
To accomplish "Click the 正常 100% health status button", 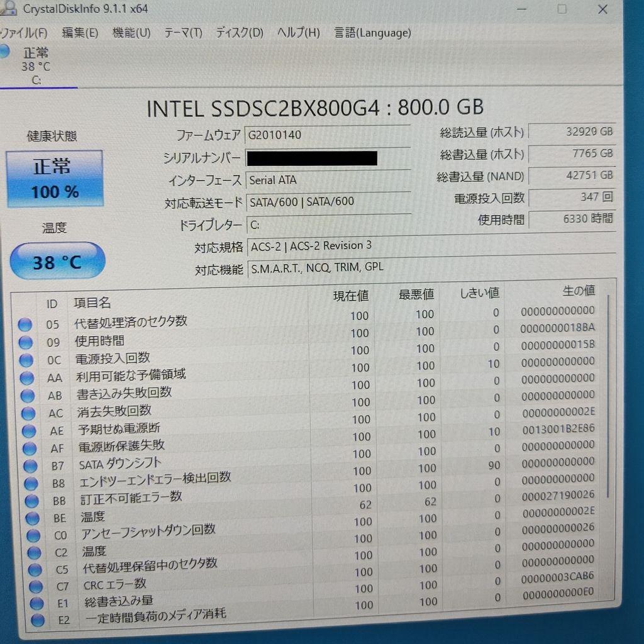I will click(55, 179).
